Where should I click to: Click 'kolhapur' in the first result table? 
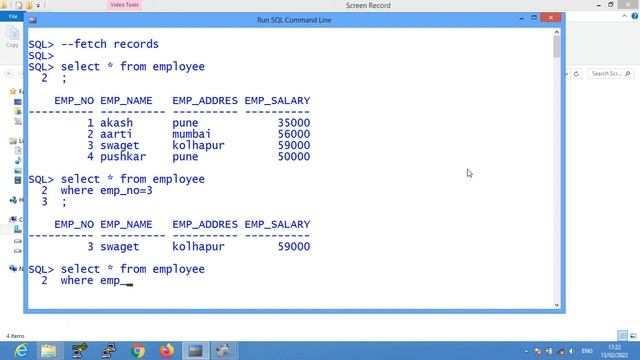(198, 145)
